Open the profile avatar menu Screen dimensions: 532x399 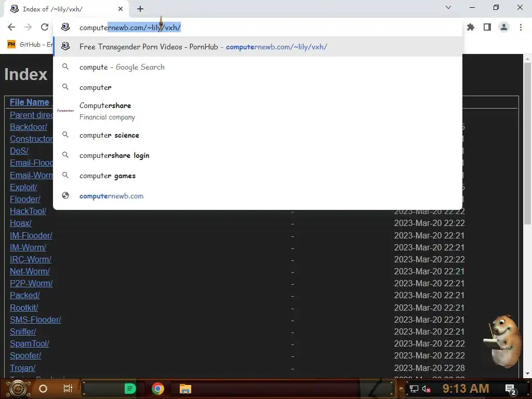pos(504,27)
